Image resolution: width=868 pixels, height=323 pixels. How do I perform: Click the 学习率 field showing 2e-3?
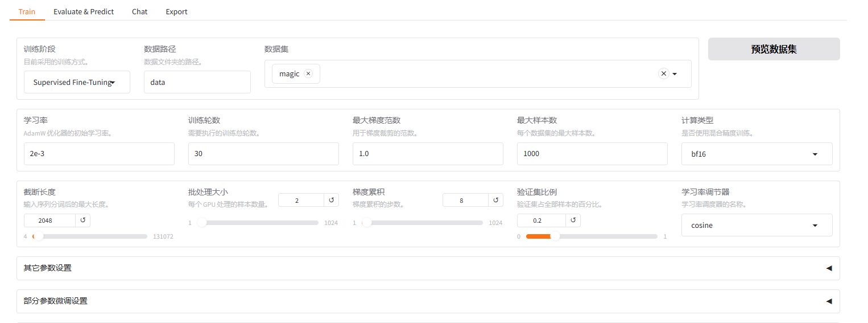click(99, 154)
